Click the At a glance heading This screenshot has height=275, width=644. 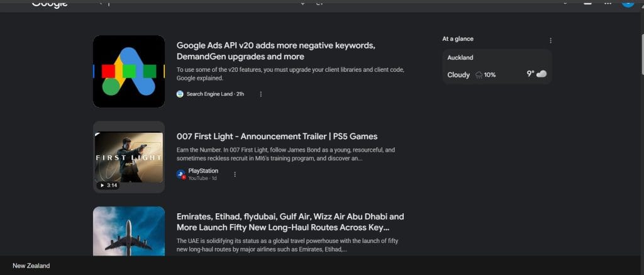click(458, 39)
